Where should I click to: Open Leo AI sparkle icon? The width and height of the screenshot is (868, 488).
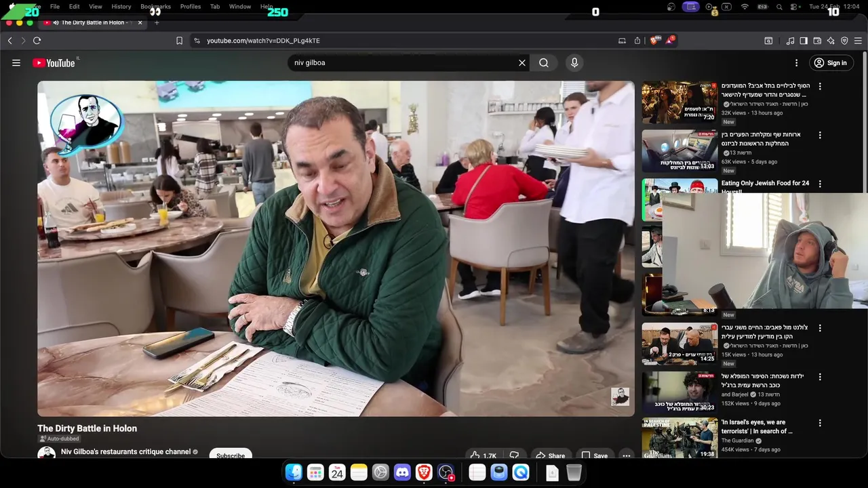point(831,41)
